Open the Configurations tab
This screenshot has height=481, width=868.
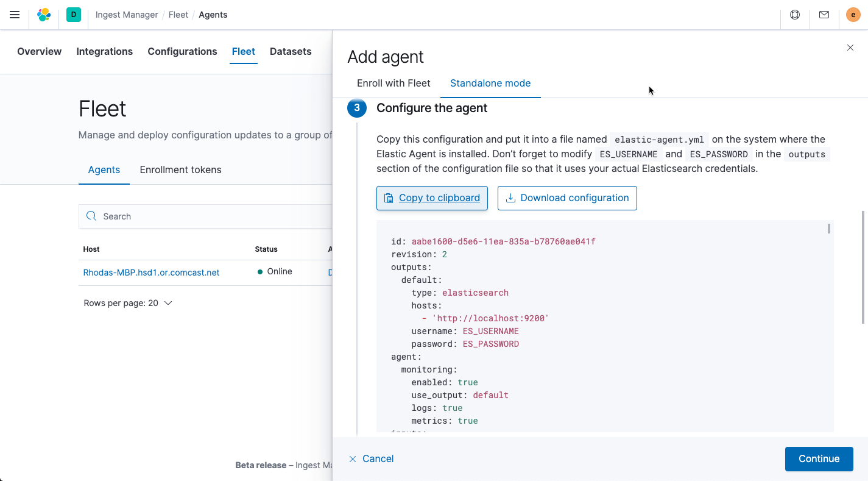182,51
